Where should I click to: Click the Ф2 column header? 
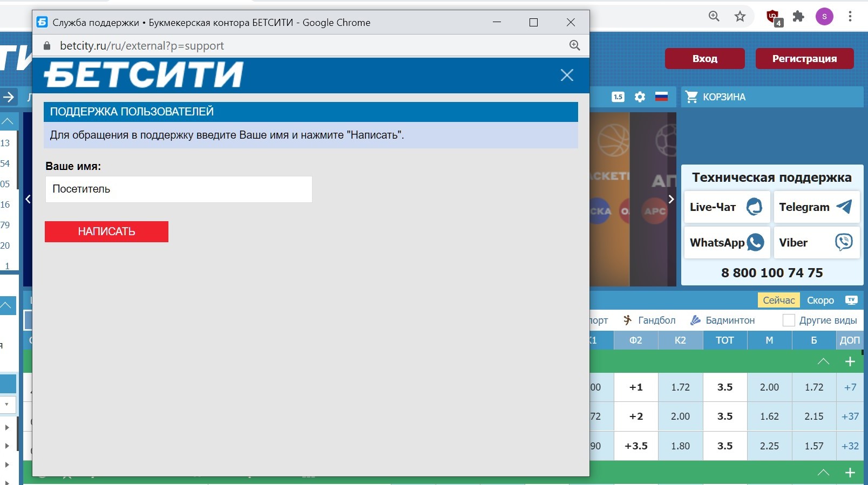click(x=636, y=340)
